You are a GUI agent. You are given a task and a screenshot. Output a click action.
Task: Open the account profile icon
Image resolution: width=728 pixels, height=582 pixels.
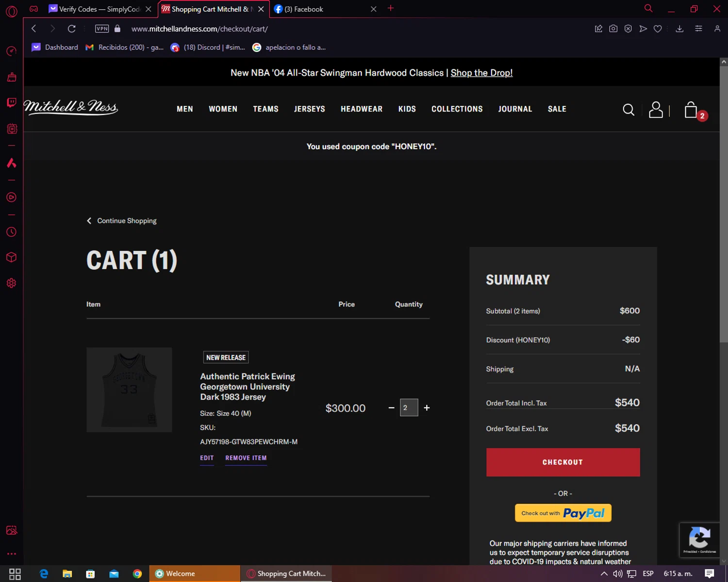pos(656,110)
